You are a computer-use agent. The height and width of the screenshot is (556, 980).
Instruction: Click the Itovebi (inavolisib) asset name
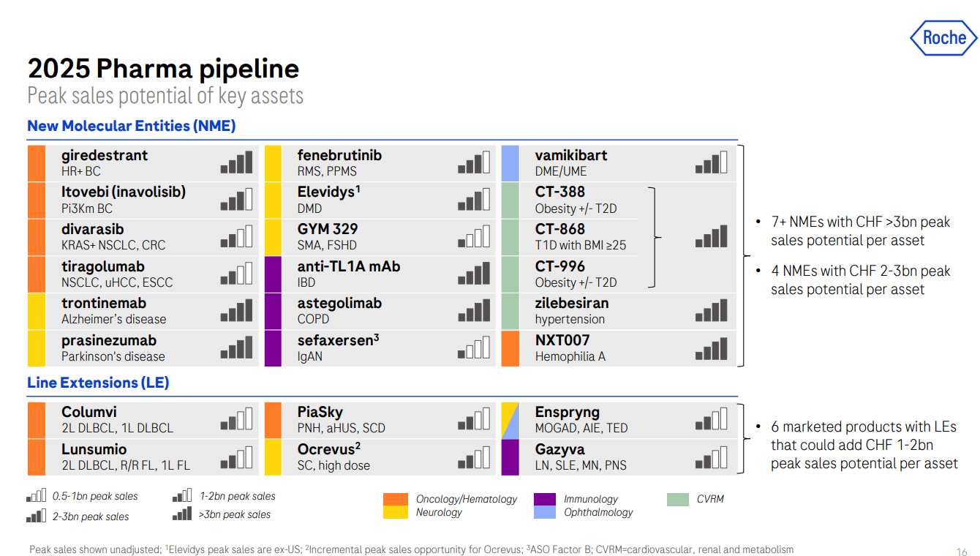[x=124, y=192]
